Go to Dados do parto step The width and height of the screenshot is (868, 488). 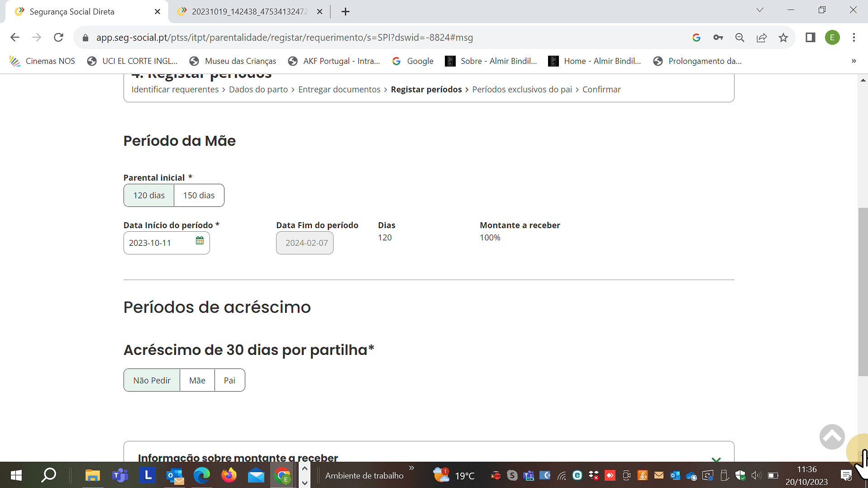pyautogui.click(x=258, y=90)
